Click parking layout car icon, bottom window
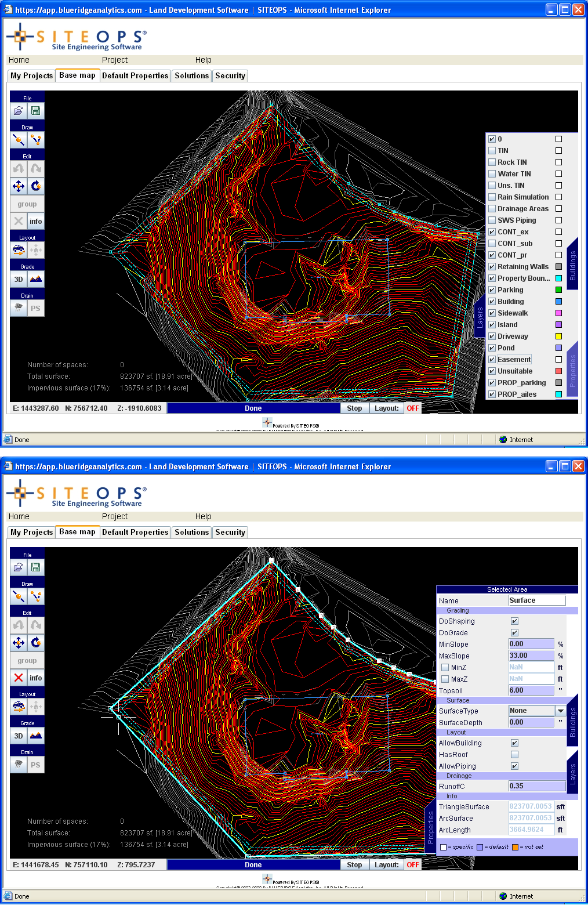This screenshot has height=905, width=588. [x=19, y=707]
